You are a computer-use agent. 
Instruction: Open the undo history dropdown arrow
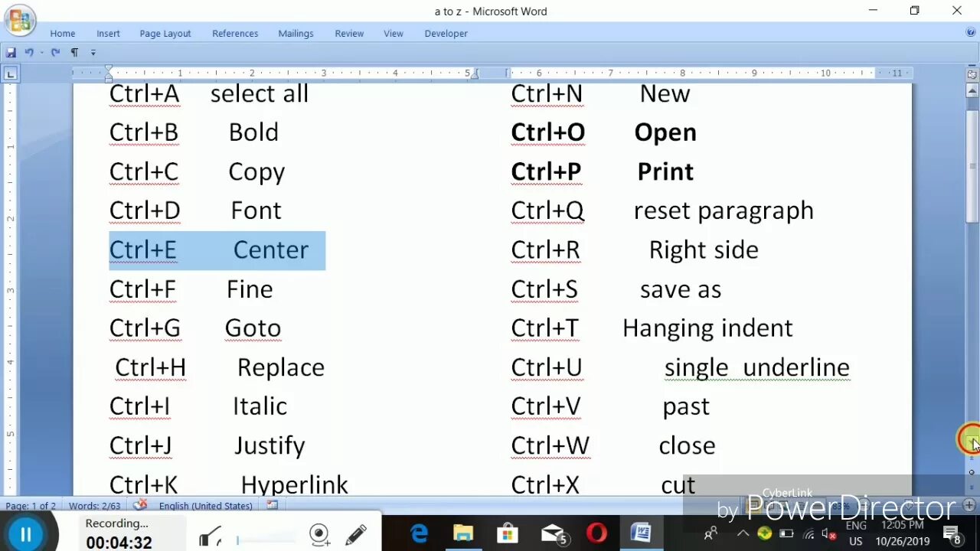(41, 53)
